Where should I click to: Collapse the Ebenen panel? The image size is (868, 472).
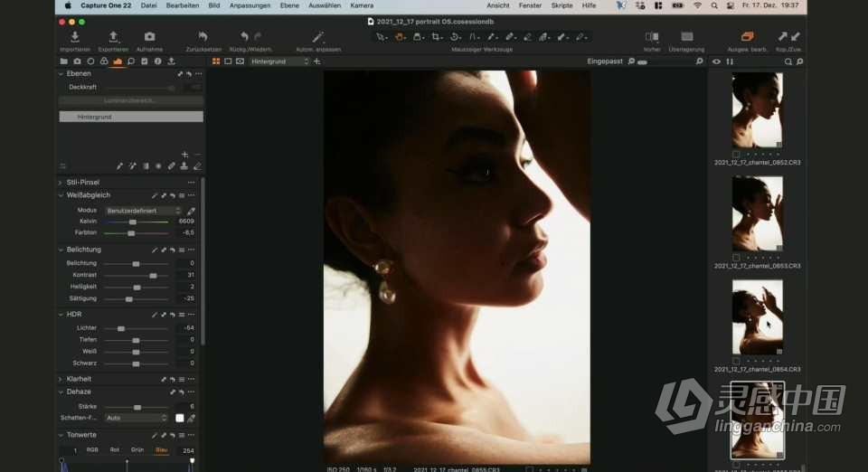pos(61,73)
